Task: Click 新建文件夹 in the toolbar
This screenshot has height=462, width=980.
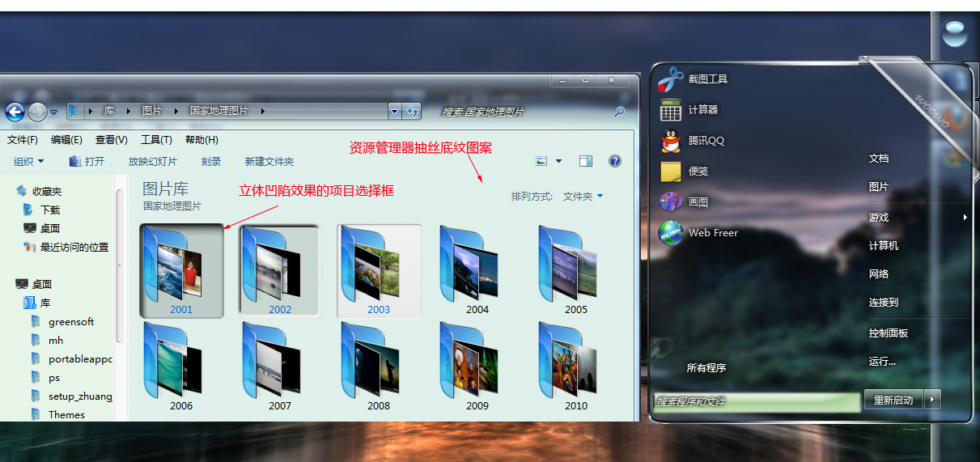Action: tap(269, 162)
